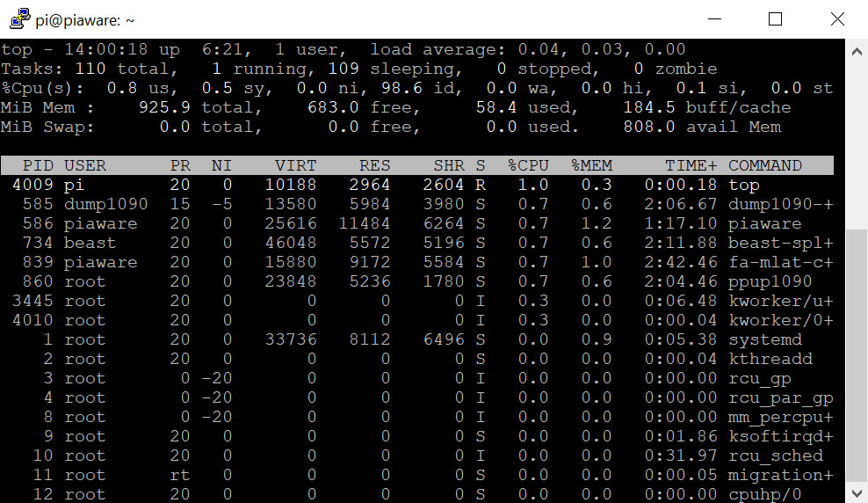The height and width of the screenshot is (503, 868).
Task: Click the 'load average:' text
Action: click(438, 50)
